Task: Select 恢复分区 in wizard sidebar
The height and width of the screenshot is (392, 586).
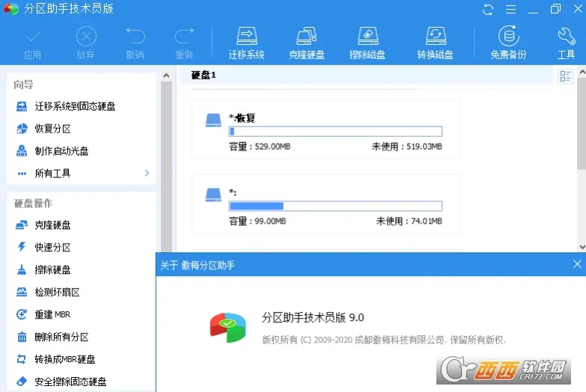Action: (x=52, y=129)
